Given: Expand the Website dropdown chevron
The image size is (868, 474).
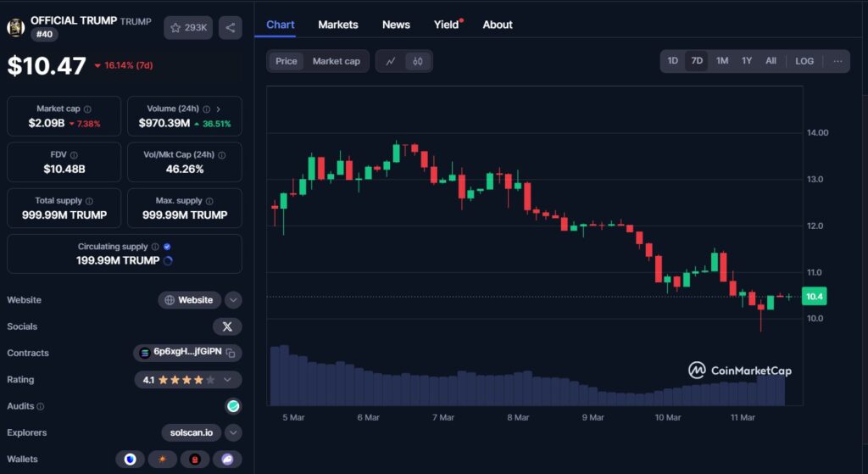Looking at the screenshot, I should pos(233,300).
